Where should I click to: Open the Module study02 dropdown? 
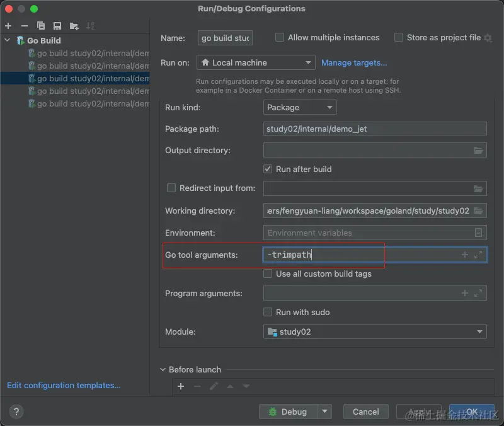click(375, 332)
